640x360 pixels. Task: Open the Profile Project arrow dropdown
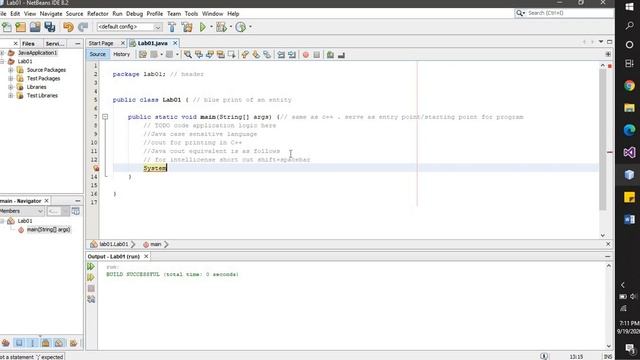pos(250,27)
